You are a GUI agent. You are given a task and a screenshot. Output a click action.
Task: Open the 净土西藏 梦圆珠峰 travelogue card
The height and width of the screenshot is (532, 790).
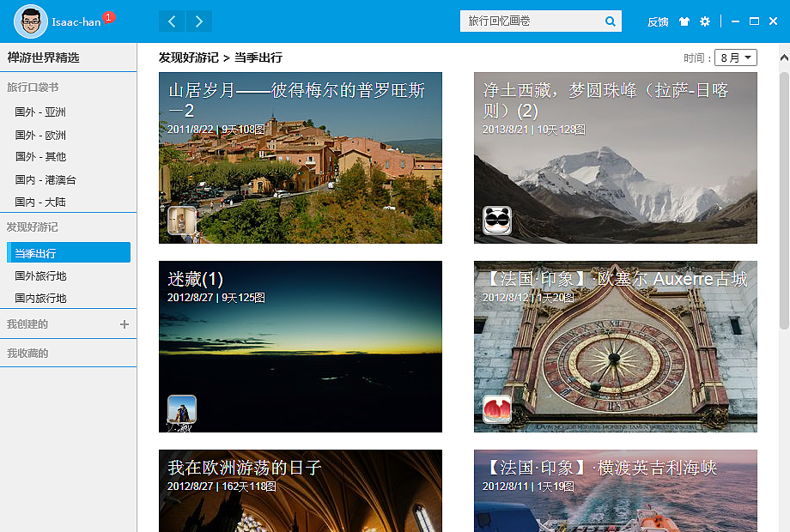coord(616,158)
